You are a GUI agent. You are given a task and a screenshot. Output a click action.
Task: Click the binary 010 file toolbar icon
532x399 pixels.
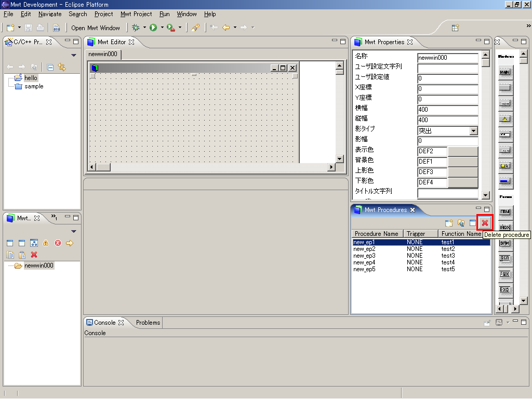(x=56, y=28)
